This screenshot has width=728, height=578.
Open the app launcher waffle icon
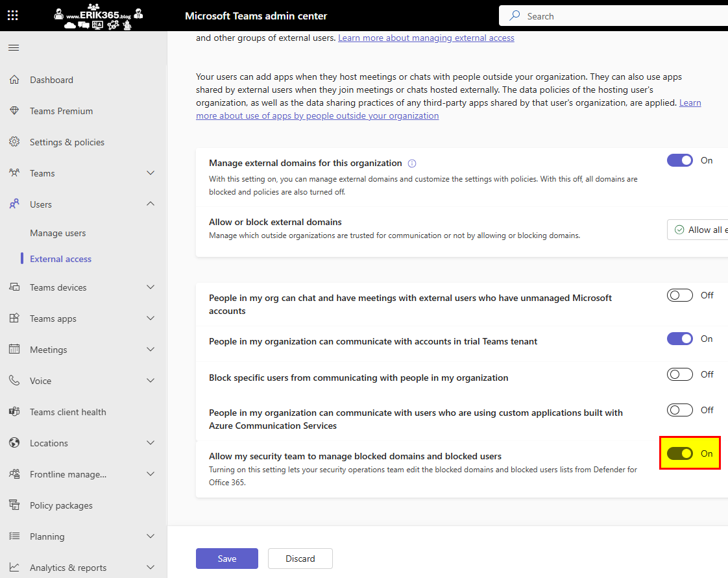[x=13, y=16]
